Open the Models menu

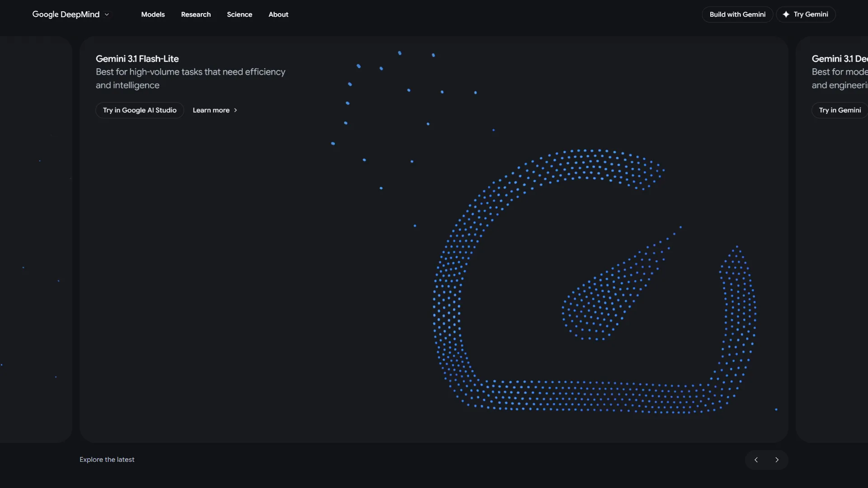[153, 14]
